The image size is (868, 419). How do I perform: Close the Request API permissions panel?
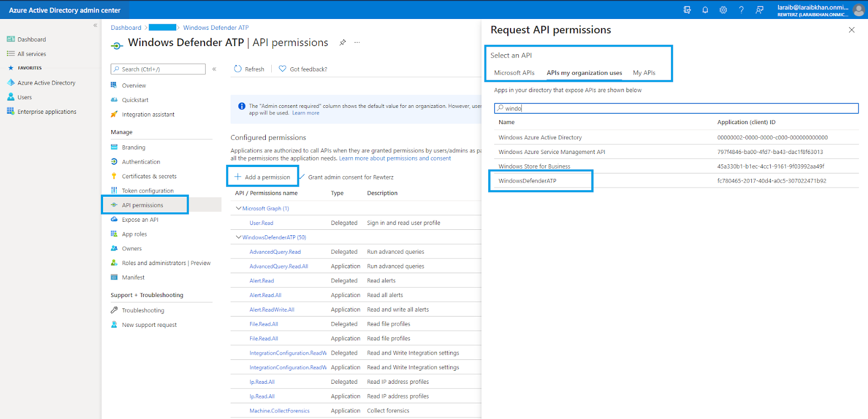click(x=852, y=30)
